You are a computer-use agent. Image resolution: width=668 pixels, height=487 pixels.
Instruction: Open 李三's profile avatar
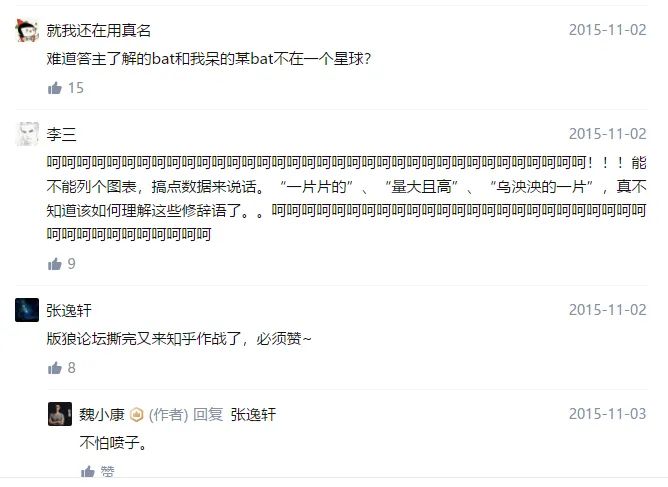tap(27, 134)
